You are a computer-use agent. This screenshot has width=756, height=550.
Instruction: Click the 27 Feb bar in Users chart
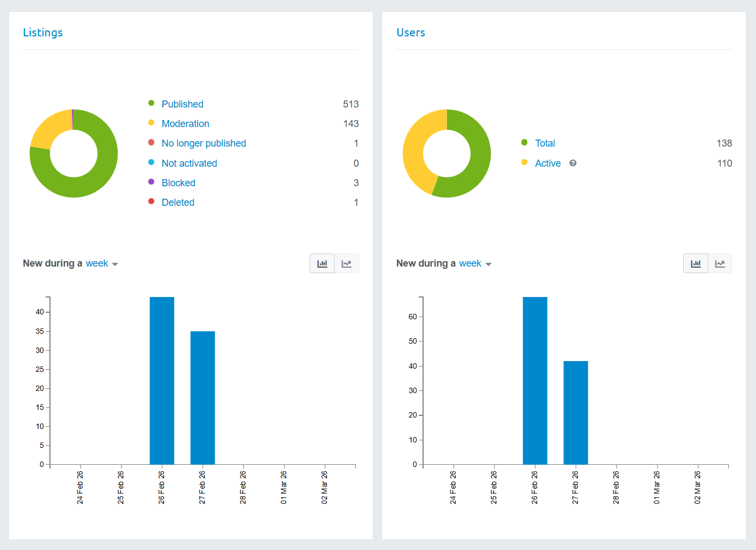tap(576, 413)
